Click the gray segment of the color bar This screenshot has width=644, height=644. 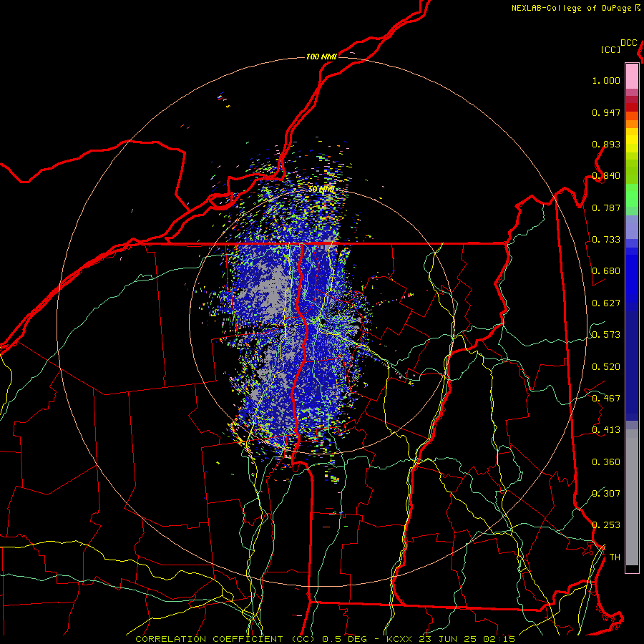click(632, 497)
